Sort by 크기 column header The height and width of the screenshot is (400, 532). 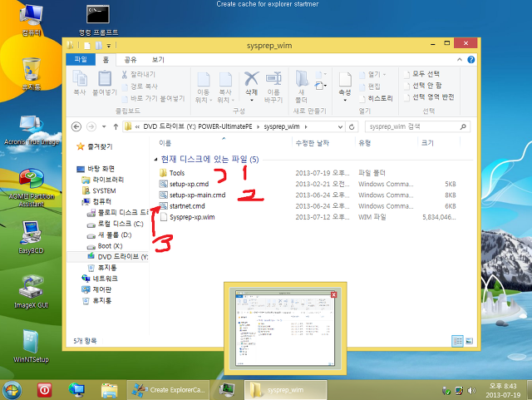(x=427, y=143)
